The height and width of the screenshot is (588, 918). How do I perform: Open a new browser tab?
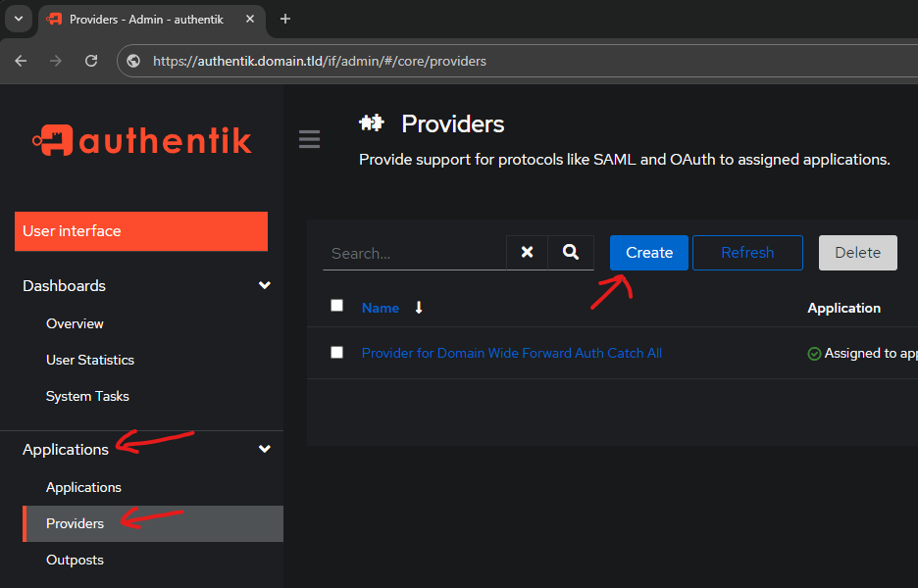(x=285, y=20)
